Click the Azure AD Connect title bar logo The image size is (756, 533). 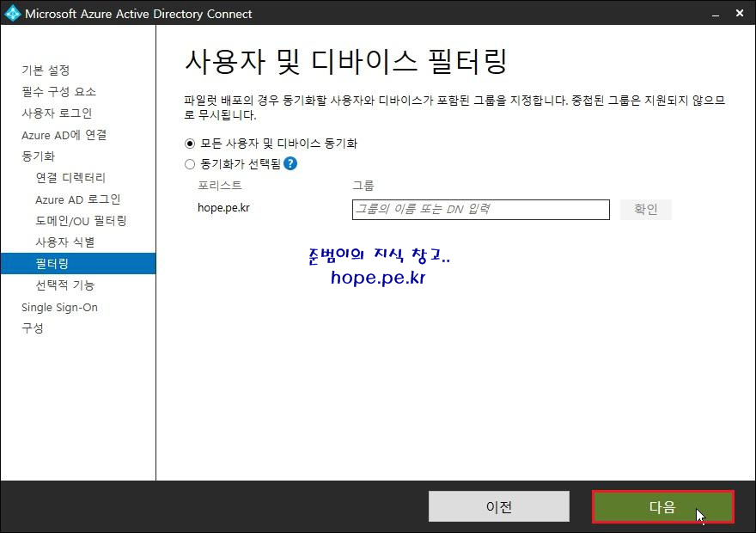coord(13,13)
